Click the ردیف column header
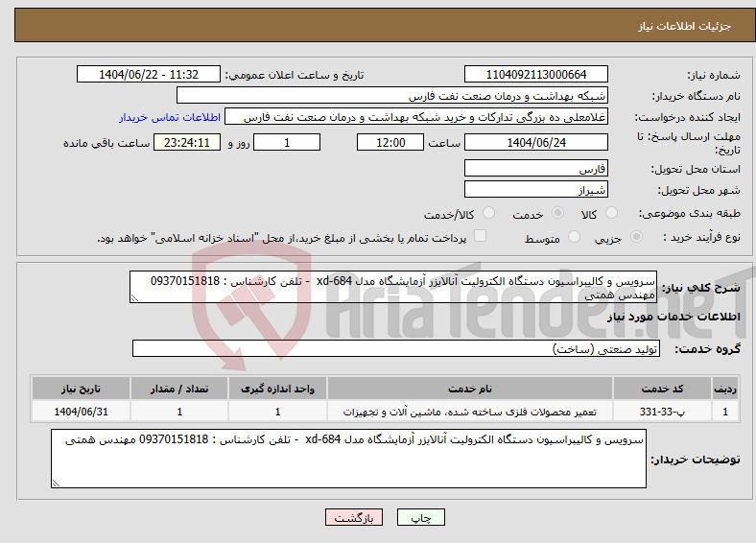This screenshot has height=543, width=756. [x=725, y=389]
